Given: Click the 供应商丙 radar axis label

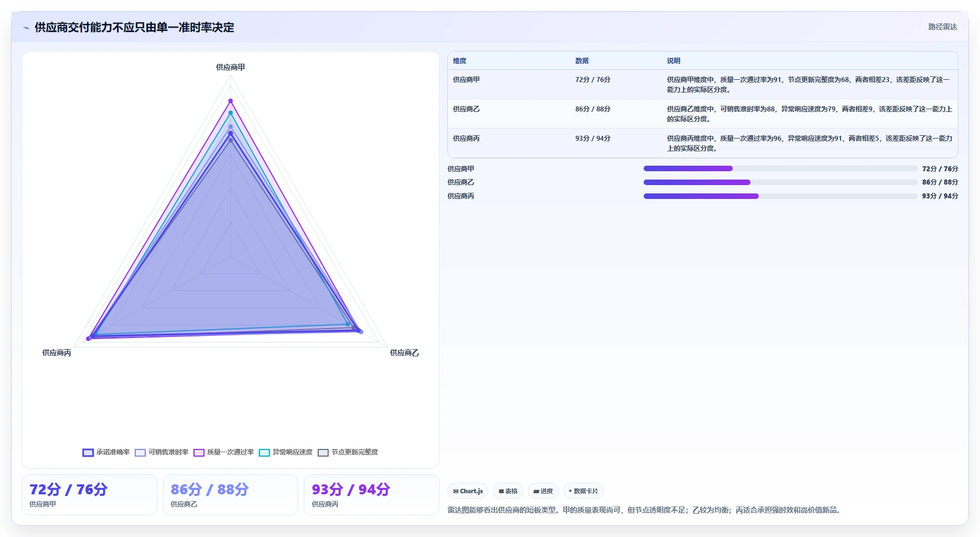Looking at the screenshot, I should coord(57,353).
